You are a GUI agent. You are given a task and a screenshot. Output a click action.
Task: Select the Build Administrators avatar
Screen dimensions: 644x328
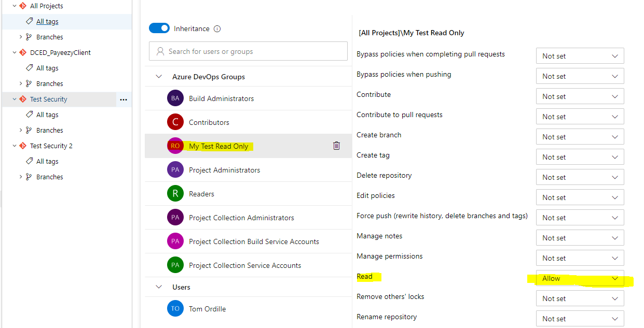point(175,98)
